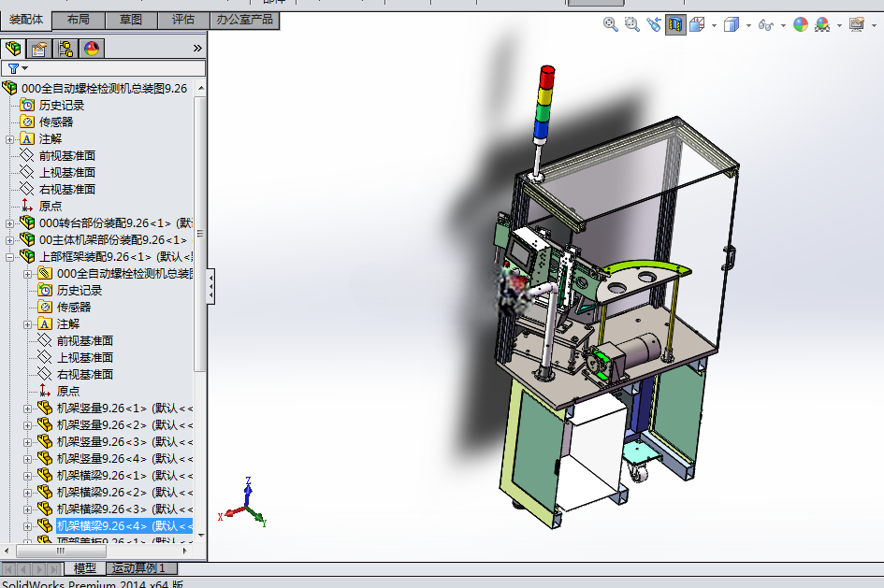Image resolution: width=884 pixels, height=588 pixels.
Task: Switch to the 评估 tab
Action: point(183,21)
